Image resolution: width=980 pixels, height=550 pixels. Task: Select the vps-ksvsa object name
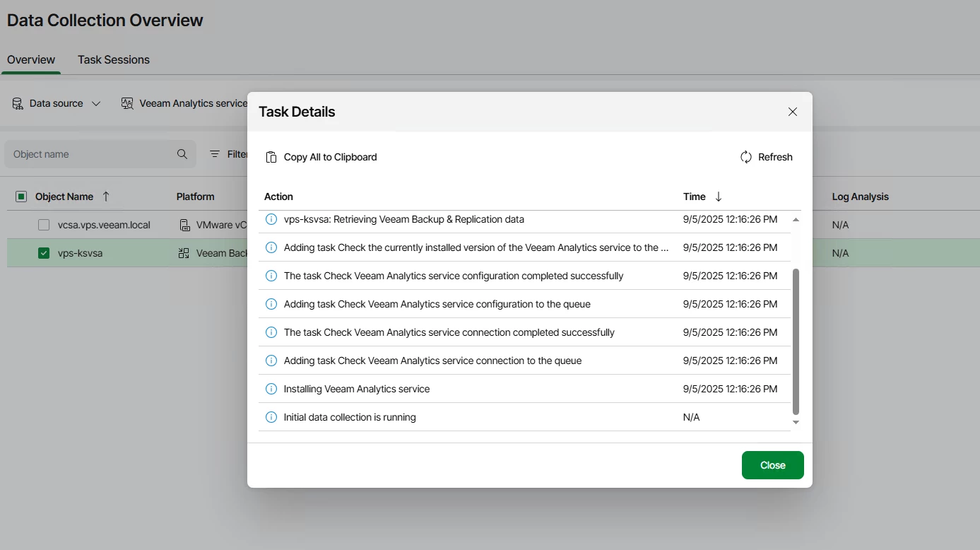pos(80,253)
